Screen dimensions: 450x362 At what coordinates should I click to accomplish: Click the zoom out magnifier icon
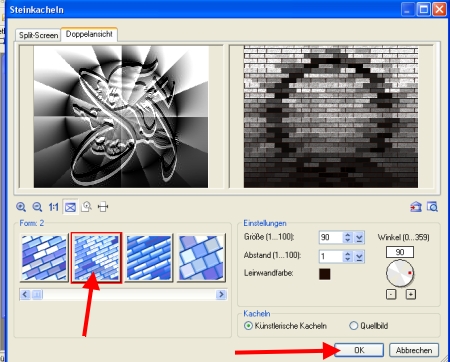37,207
